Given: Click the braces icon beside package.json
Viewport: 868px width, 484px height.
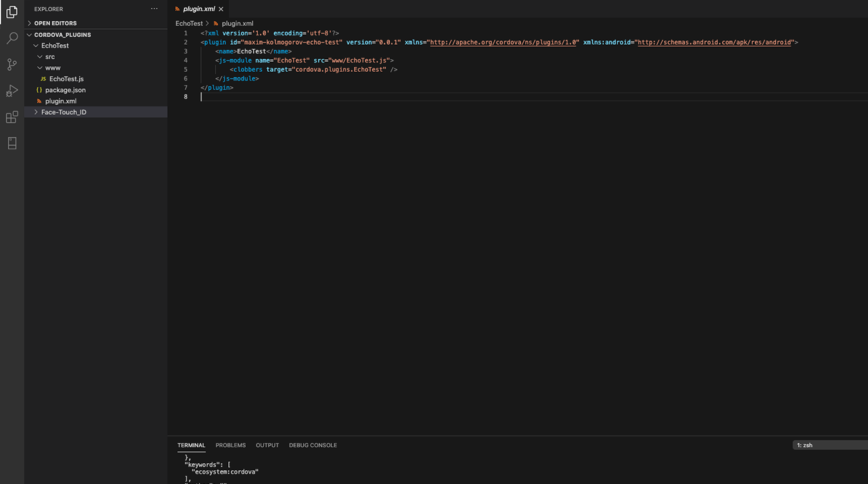Looking at the screenshot, I should [39, 90].
